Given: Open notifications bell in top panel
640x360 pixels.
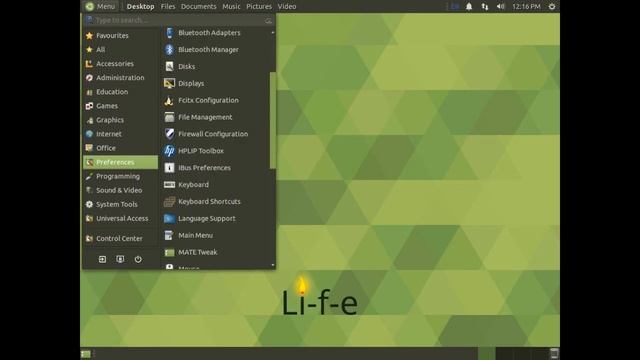Looking at the screenshot, I should 469,7.
